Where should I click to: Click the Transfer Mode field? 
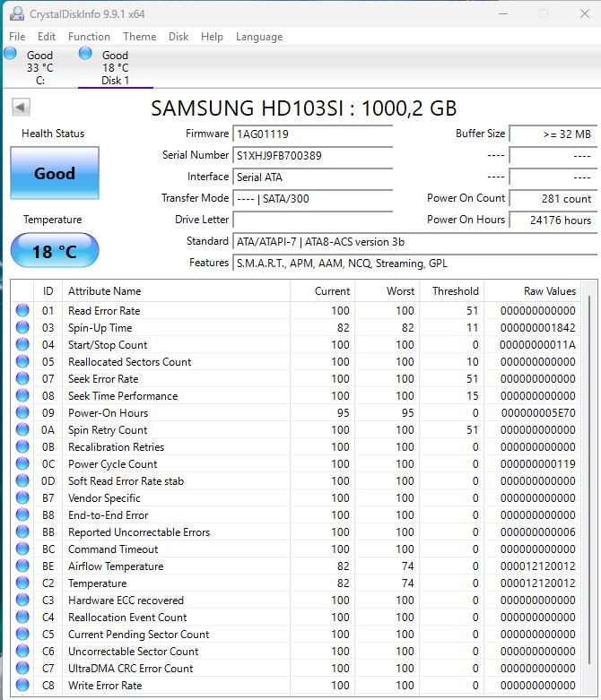313,198
